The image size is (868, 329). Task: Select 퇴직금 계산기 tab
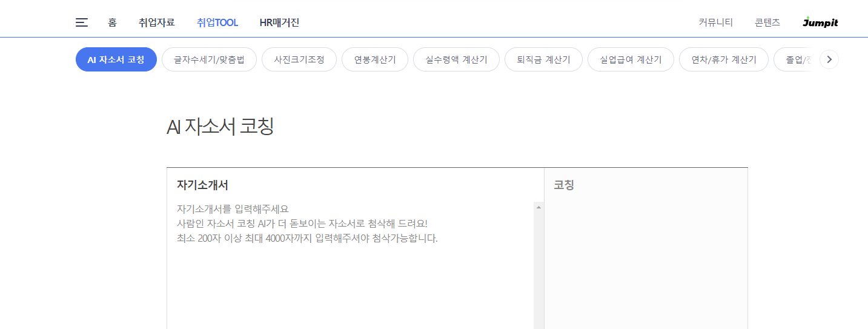[x=543, y=59]
